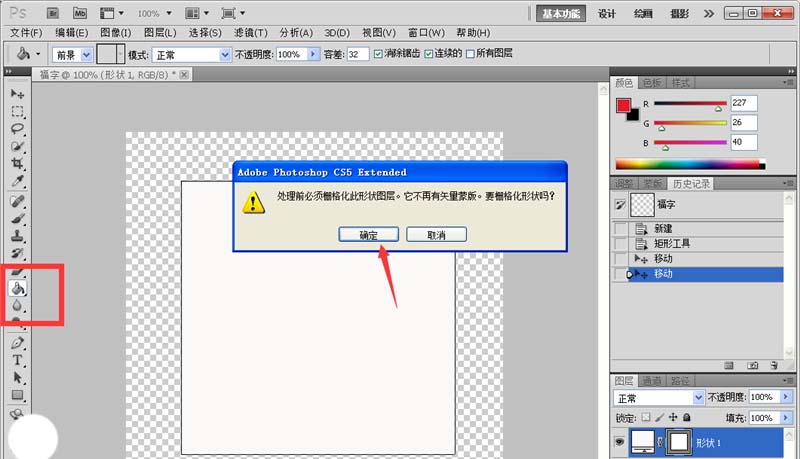
Task: Switch to 设计 workspace
Action: 607,14
